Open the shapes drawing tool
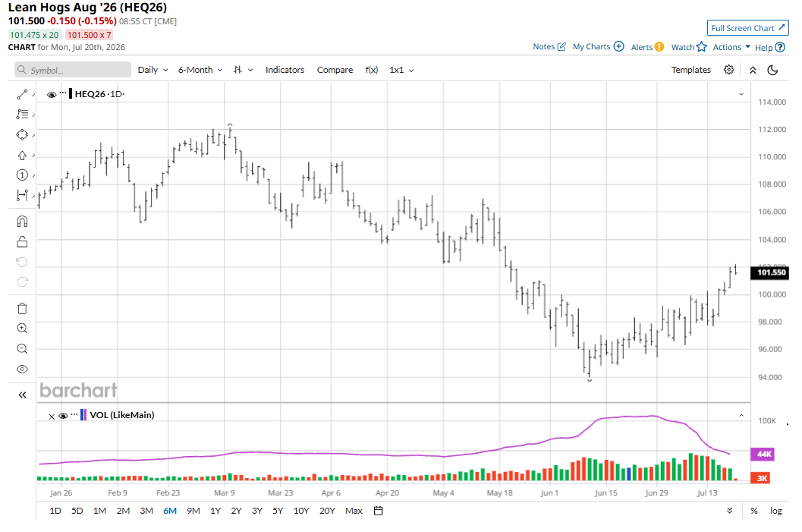Viewport: 802px width, 532px height. tap(22, 135)
